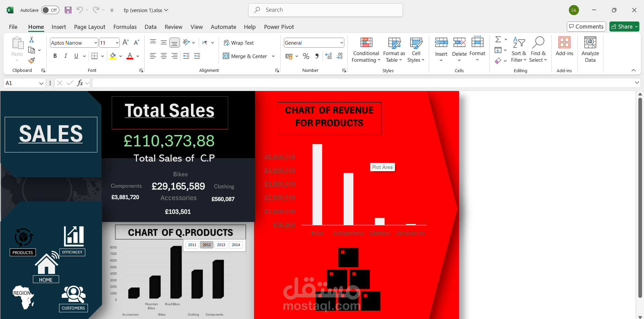
Task: Switch to the Power Pivot tab
Action: [279, 27]
